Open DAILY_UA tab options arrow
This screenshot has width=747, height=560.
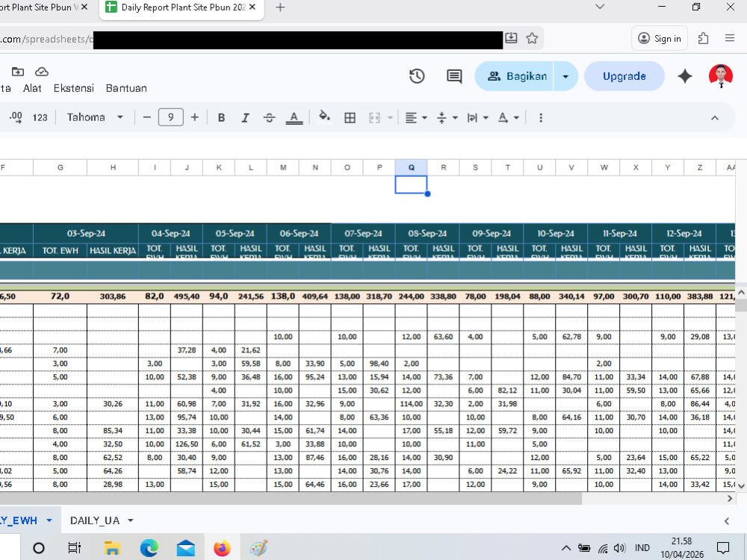click(x=131, y=520)
